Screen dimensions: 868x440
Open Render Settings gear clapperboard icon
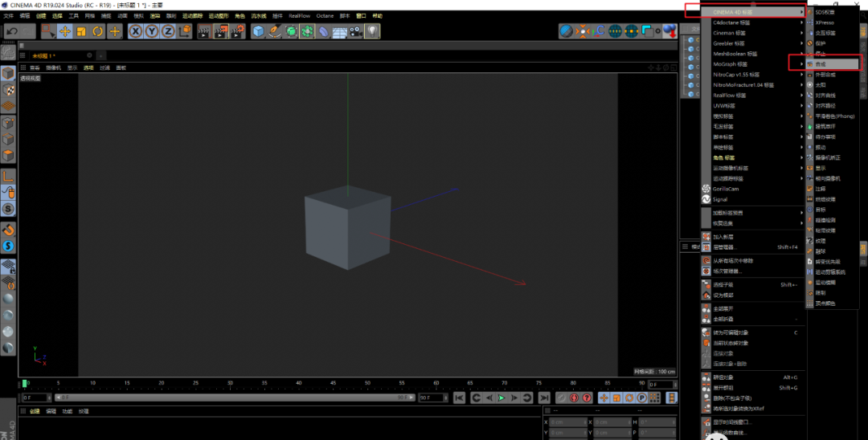[238, 31]
